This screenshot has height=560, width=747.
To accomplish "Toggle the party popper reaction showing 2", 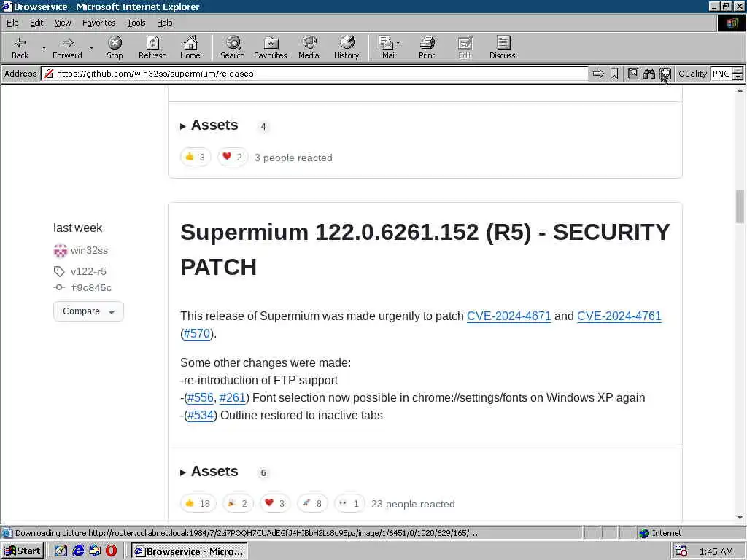I will click(238, 503).
